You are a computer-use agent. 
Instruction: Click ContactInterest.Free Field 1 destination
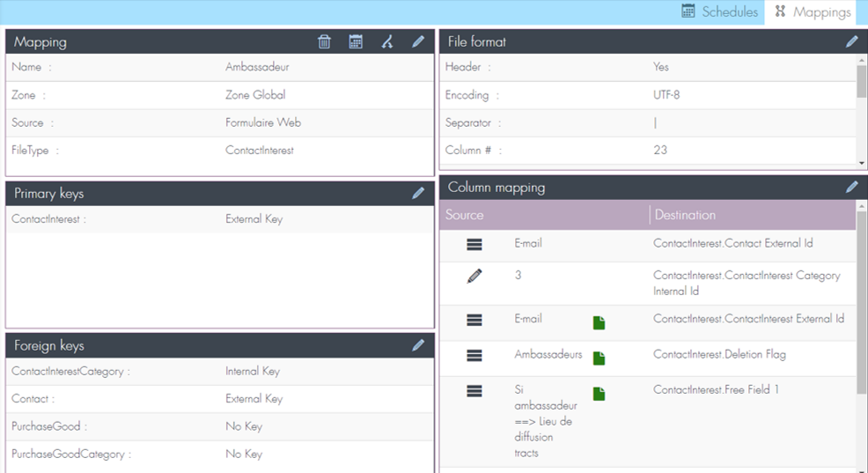pyautogui.click(x=716, y=389)
